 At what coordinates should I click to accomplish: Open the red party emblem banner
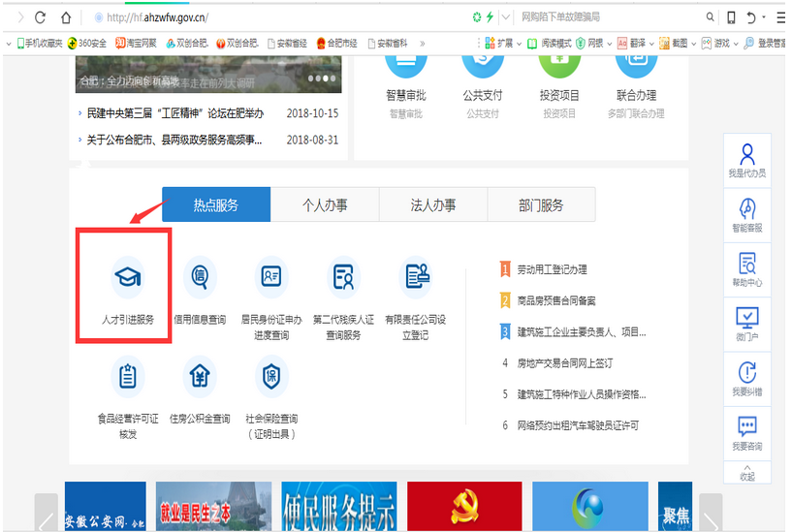[x=464, y=506]
